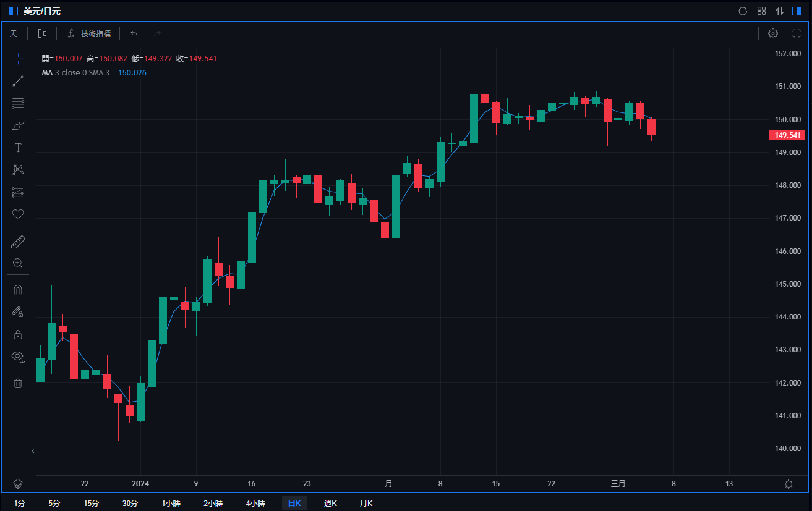Toggle magnet snap mode
This screenshot has width=812, height=511.
pyautogui.click(x=18, y=290)
